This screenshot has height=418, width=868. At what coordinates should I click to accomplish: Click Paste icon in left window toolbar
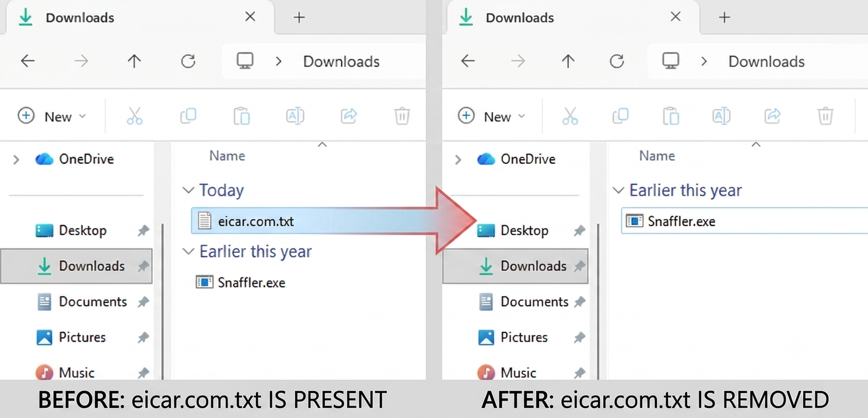(242, 116)
